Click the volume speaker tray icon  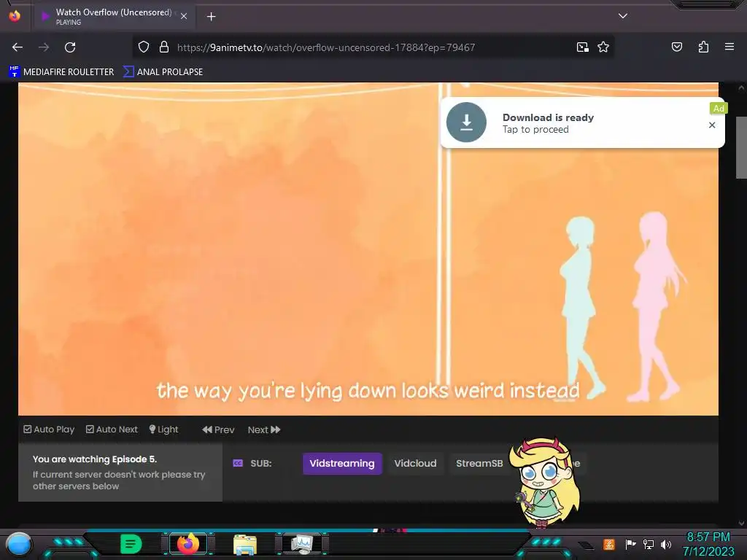(x=666, y=544)
